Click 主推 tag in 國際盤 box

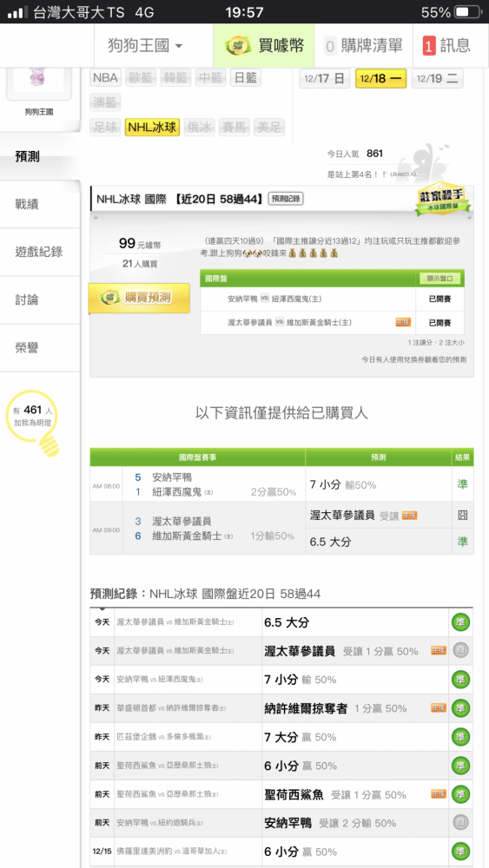tap(403, 322)
